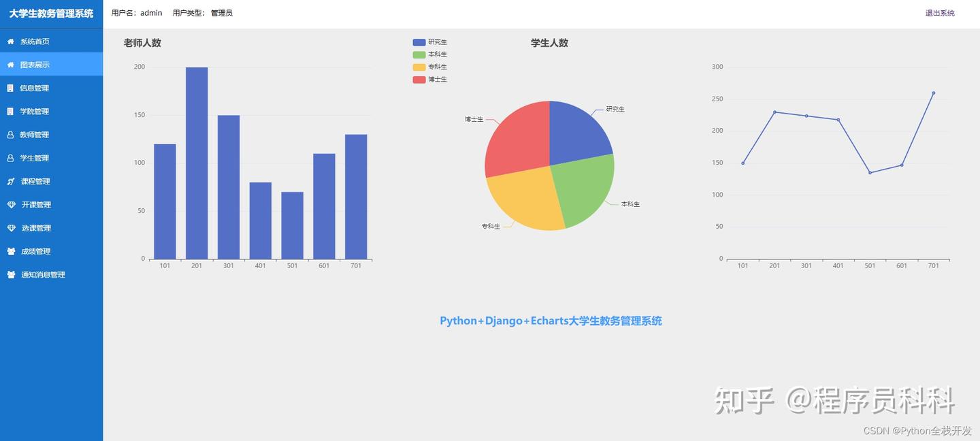The height and width of the screenshot is (441, 980).
Task: Click the 研究生 pie label
Action: pyautogui.click(x=615, y=109)
